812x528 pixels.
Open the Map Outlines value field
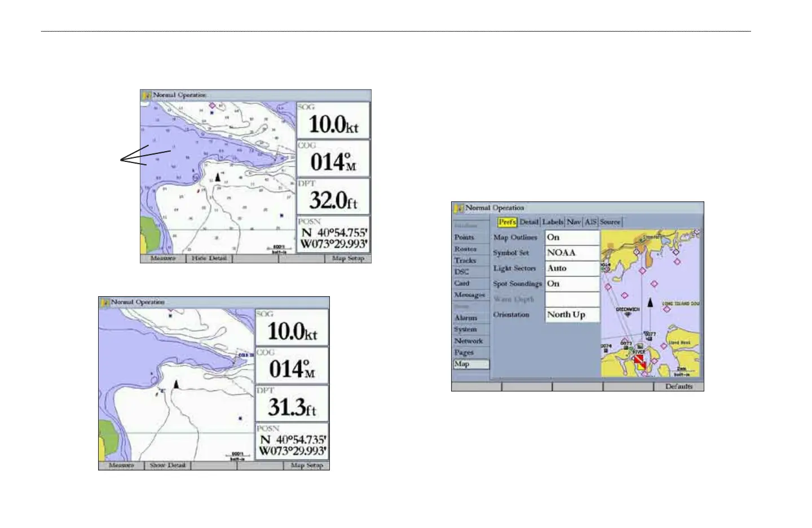pyautogui.click(x=572, y=237)
